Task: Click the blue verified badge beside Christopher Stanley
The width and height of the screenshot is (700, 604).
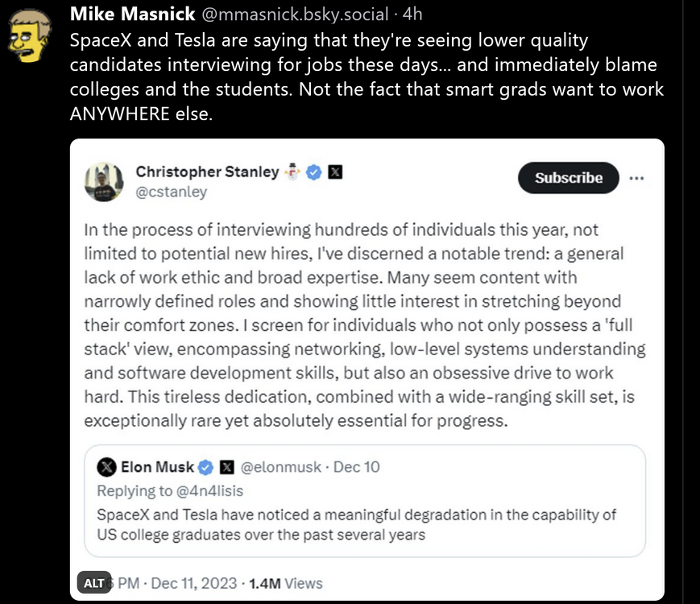Action: (x=314, y=172)
